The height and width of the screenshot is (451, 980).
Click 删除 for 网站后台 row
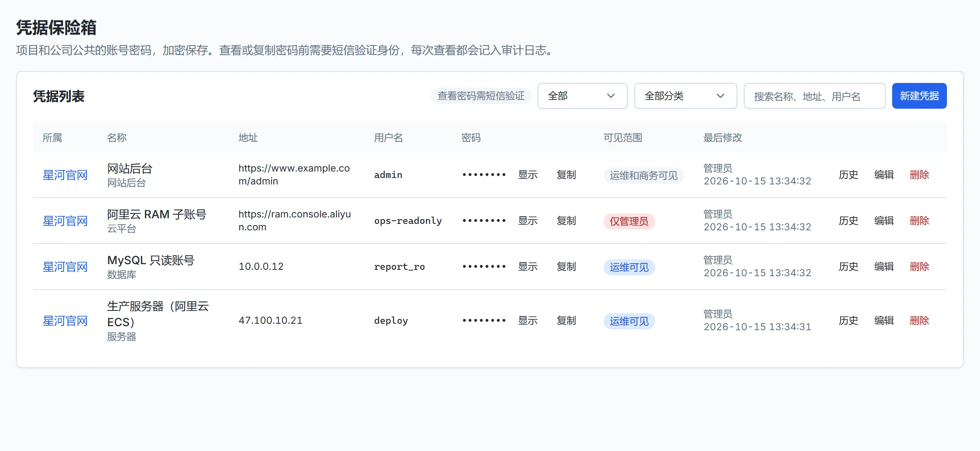point(920,175)
